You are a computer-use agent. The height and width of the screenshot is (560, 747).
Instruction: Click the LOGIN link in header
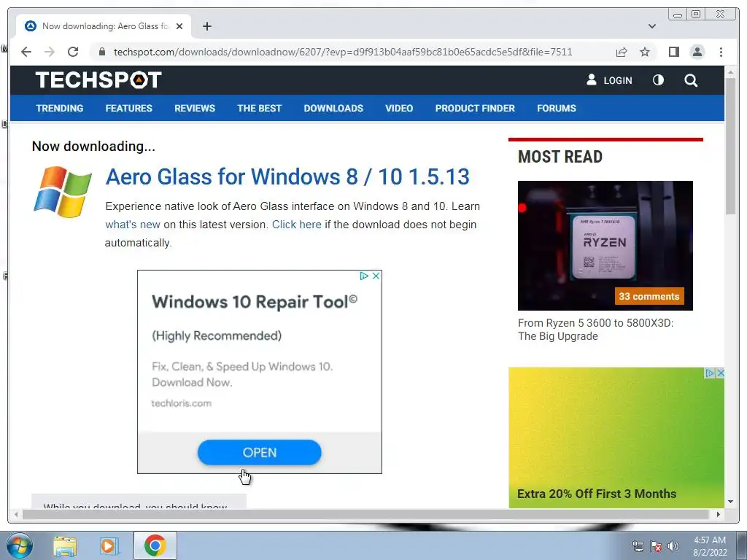point(609,80)
